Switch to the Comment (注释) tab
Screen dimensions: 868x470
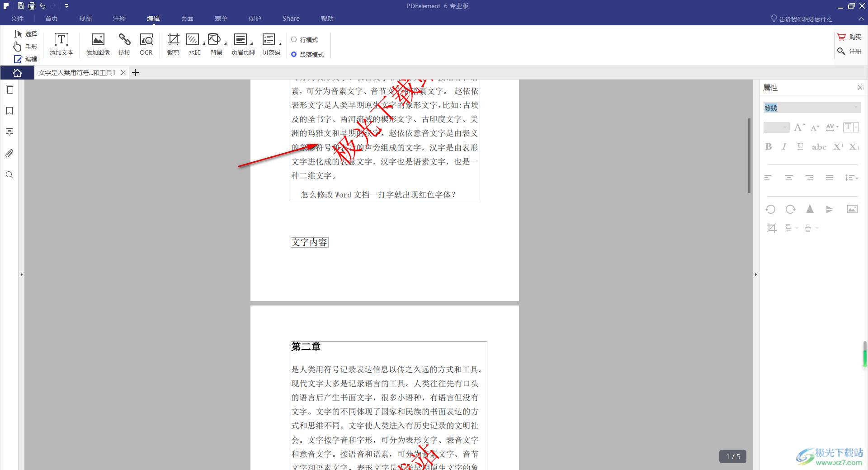[x=119, y=19]
